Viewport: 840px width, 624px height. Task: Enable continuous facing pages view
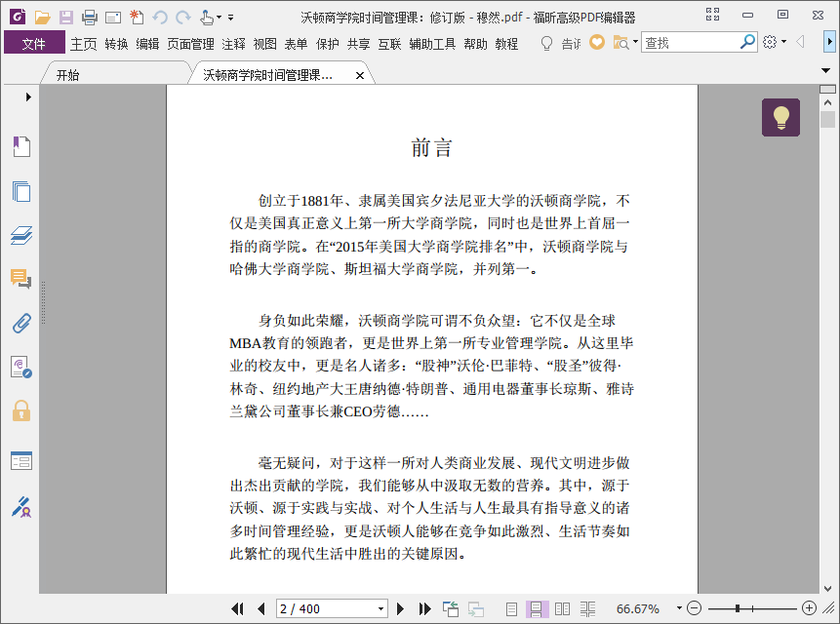pos(587,609)
